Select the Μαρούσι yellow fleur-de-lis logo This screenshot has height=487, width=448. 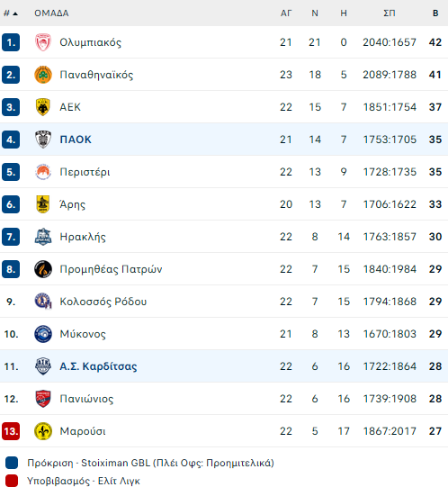(43, 431)
